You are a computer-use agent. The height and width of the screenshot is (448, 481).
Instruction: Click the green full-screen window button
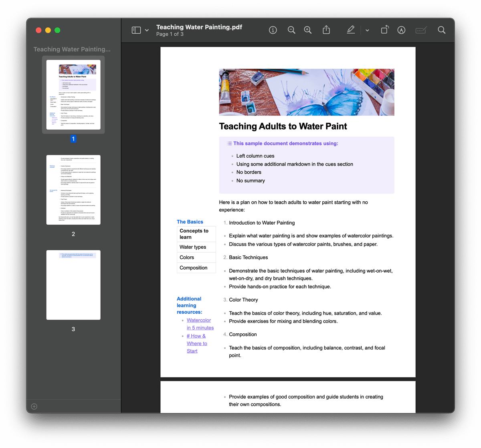[x=57, y=30]
